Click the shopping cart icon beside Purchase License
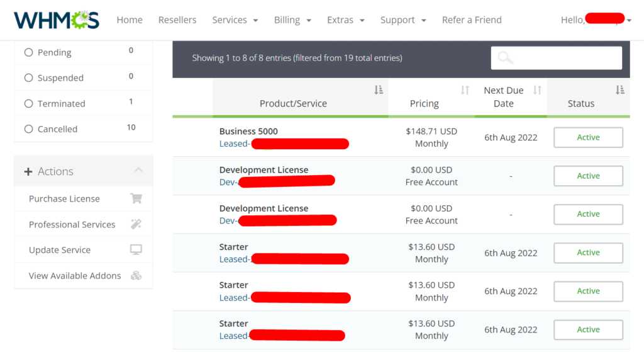Viewport: 644px width, 352px height. [136, 198]
